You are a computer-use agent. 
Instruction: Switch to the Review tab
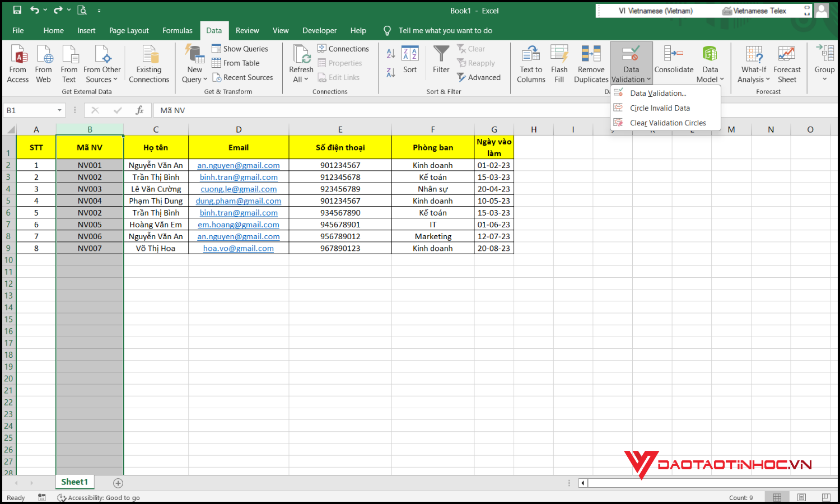point(247,31)
